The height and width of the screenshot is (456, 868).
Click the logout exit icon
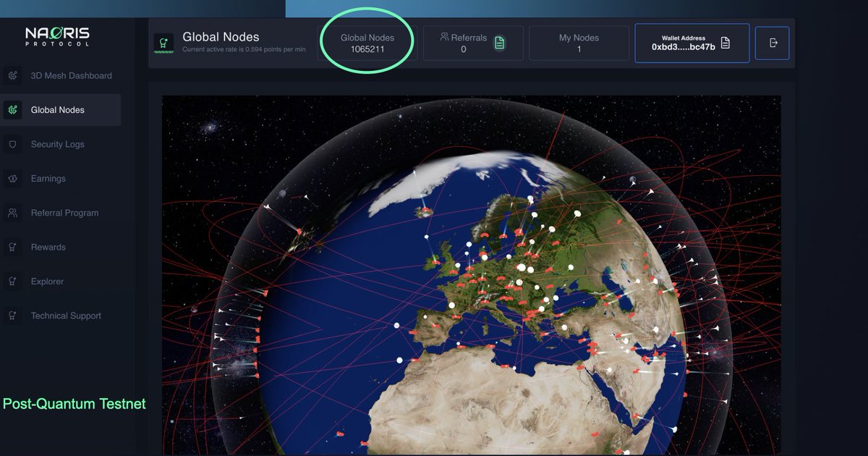click(772, 43)
